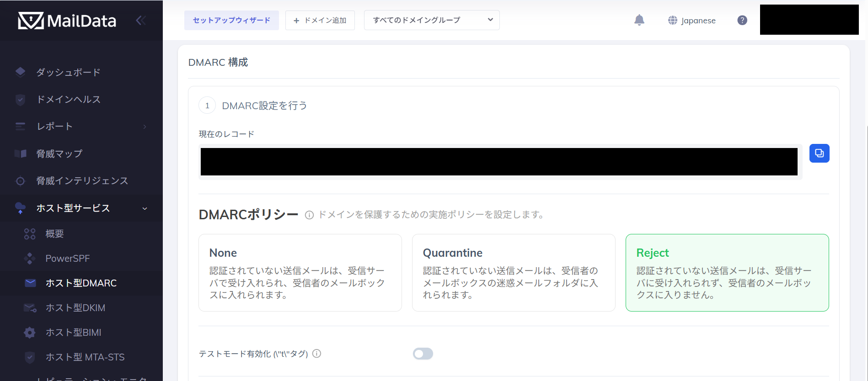Click the hosted DMARC envelope icon
The height and width of the screenshot is (381, 868).
click(x=30, y=283)
